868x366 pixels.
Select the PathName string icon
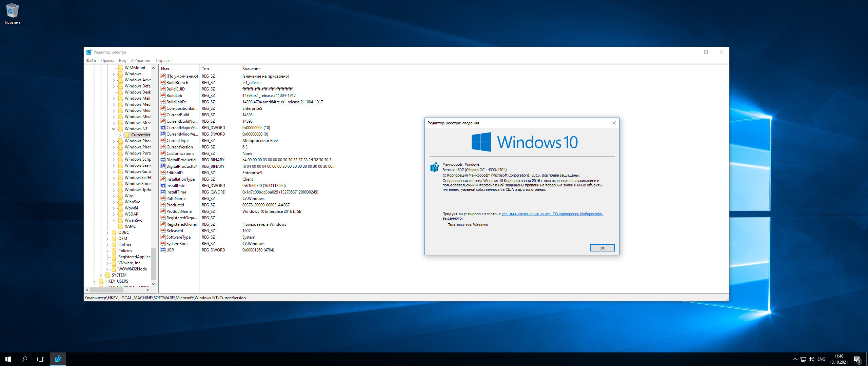(x=163, y=198)
